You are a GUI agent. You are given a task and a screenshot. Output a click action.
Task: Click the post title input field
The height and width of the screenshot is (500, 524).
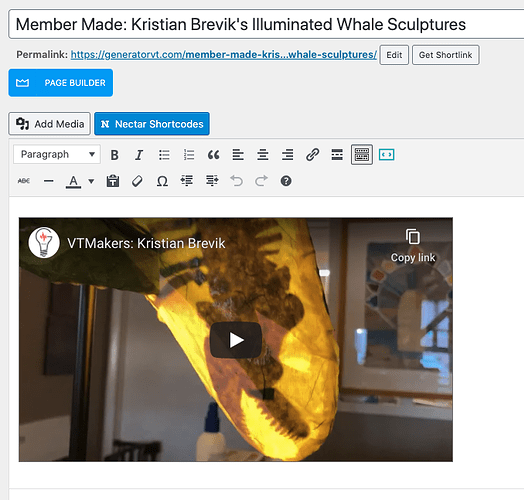[x=266, y=24]
